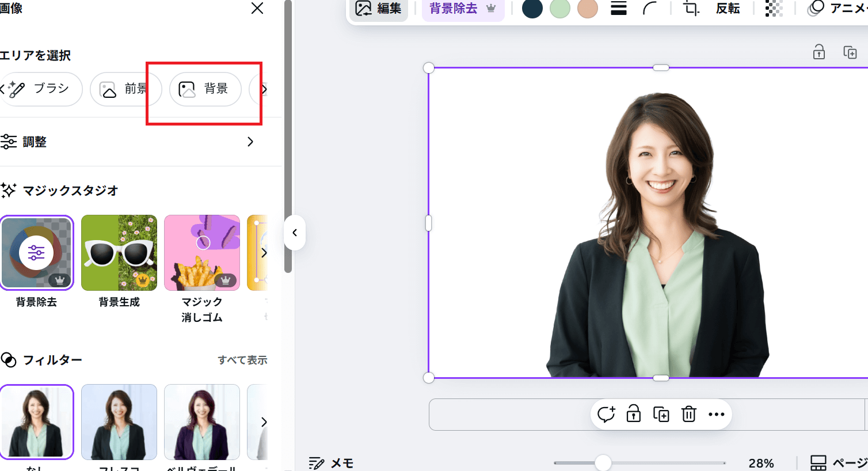
Task: Open more options ellipsis menu
Action: point(716,414)
